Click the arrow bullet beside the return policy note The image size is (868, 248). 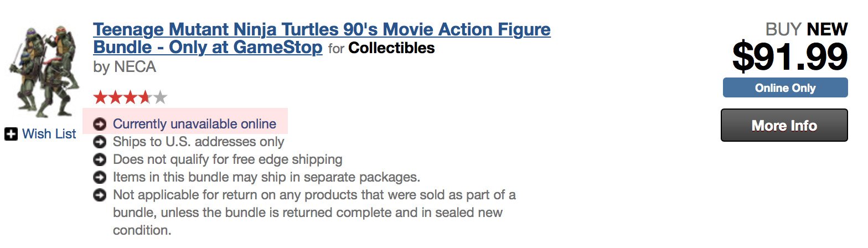coord(100,195)
